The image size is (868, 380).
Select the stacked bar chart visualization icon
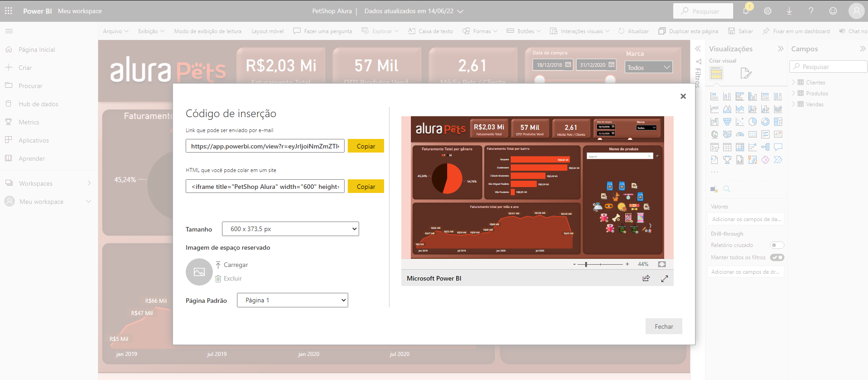[x=715, y=96]
